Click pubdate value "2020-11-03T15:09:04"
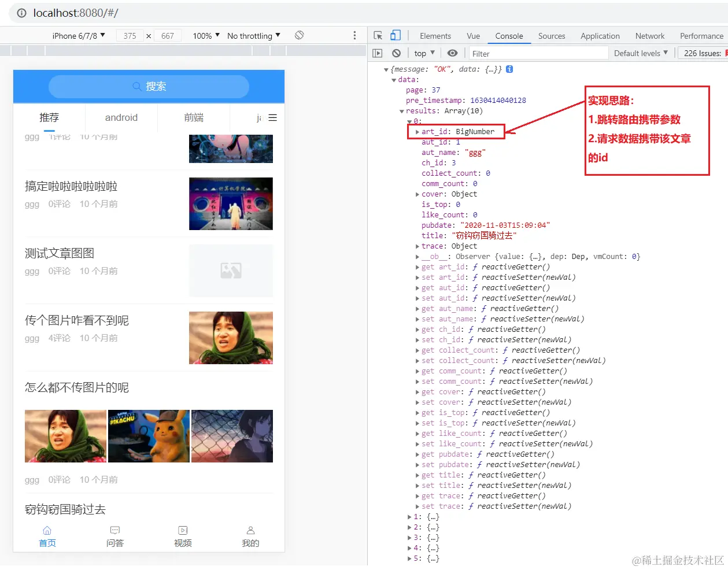 (505, 225)
